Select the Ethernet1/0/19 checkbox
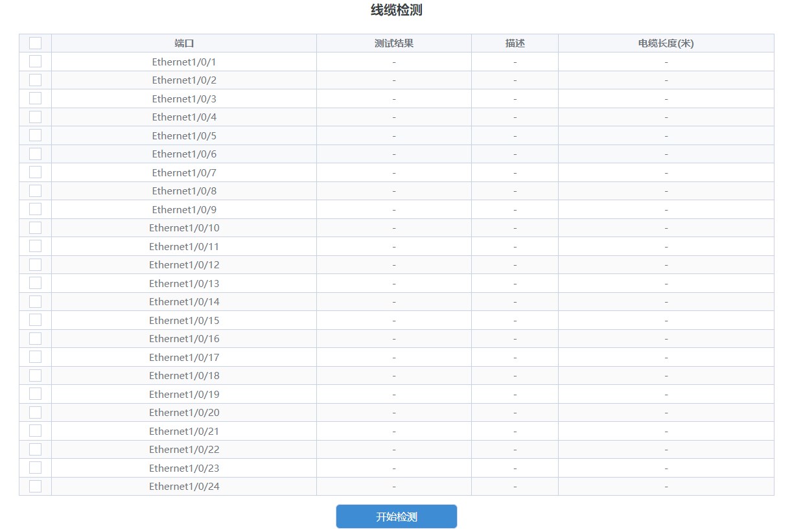 (35, 394)
